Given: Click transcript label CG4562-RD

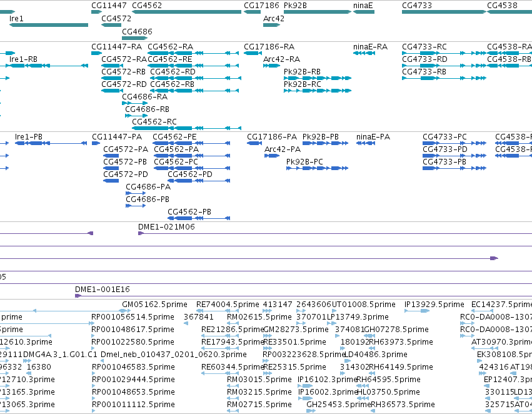Looking at the screenshot, I should click(x=173, y=71).
